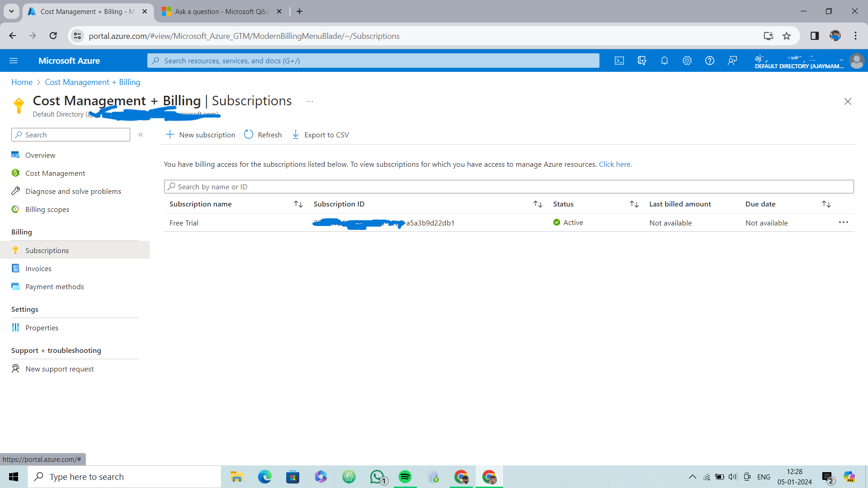
Task: Close the Subscriptions blade
Action: [x=848, y=102]
